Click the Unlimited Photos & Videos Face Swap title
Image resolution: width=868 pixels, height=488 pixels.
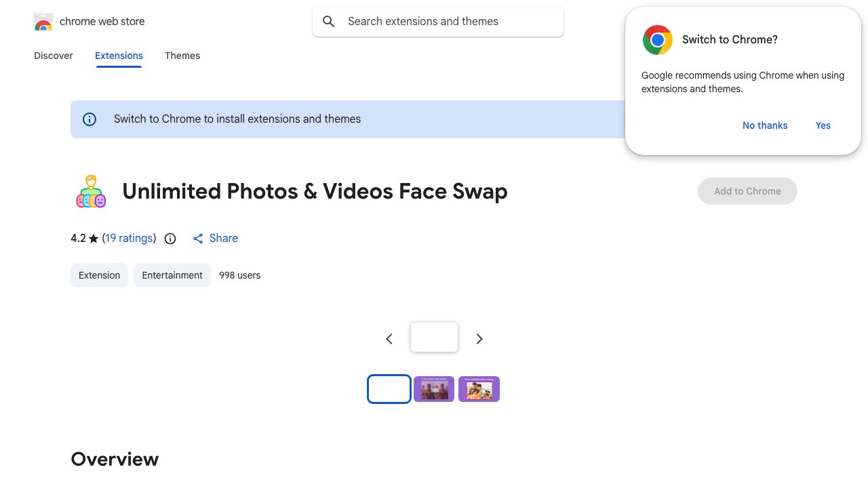[x=315, y=191]
